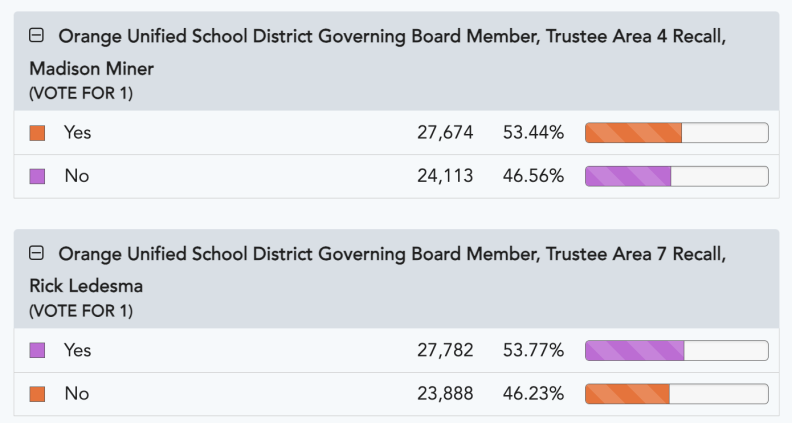The width and height of the screenshot is (792, 423).
Task: Click the 53.44% orange progress bar
Action: [676, 132]
